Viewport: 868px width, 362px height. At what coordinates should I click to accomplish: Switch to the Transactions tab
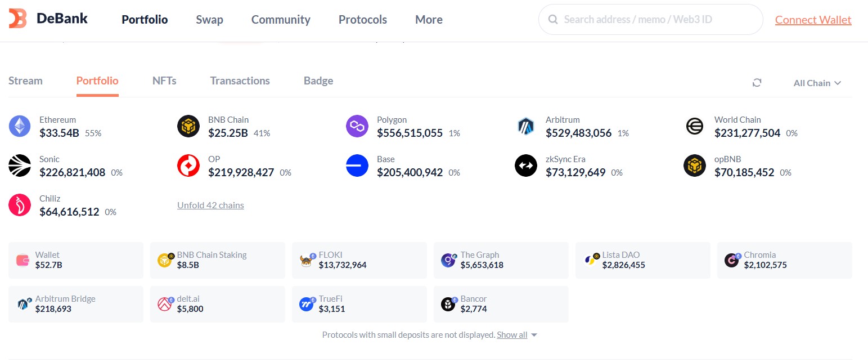240,81
